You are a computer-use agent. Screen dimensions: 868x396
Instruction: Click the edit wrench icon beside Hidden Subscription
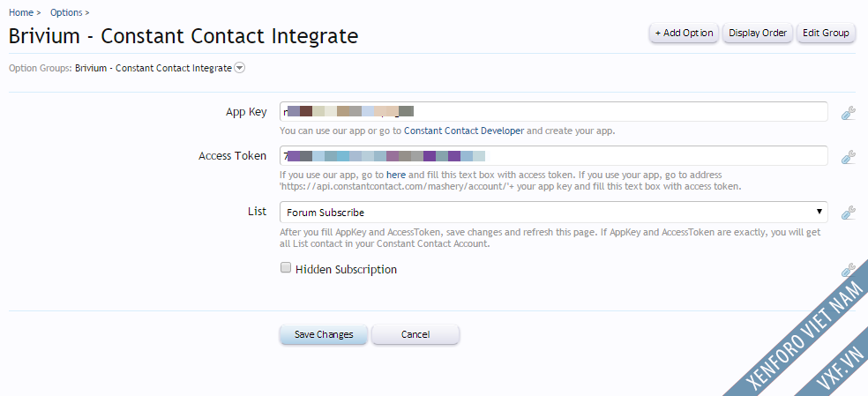[x=848, y=270]
